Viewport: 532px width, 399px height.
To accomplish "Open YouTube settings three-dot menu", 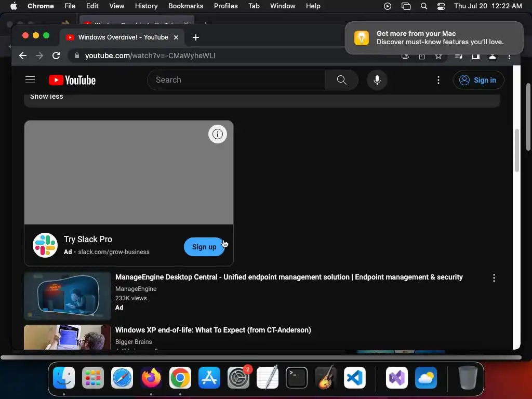I will 438,79.
